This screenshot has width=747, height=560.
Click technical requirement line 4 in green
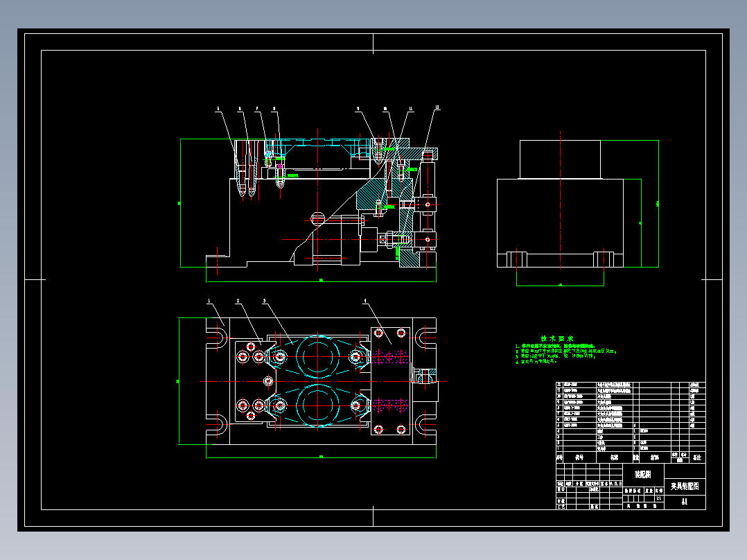click(536, 362)
